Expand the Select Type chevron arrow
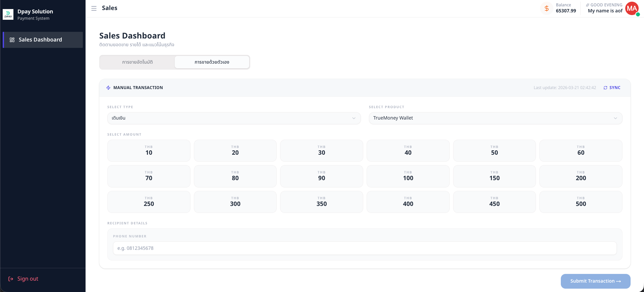The height and width of the screenshot is (292, 644). point(354,118)
